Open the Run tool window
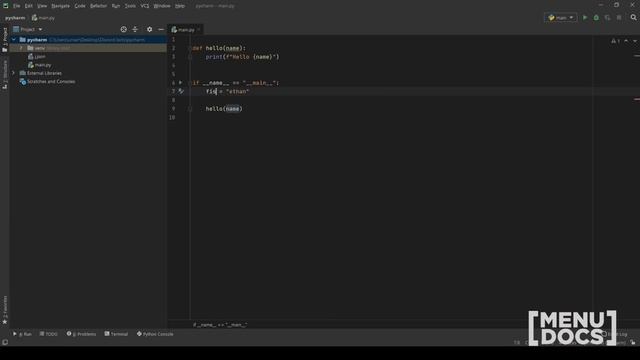The width and height of the screenshot is (640, 360). click(x=22, y=334)
